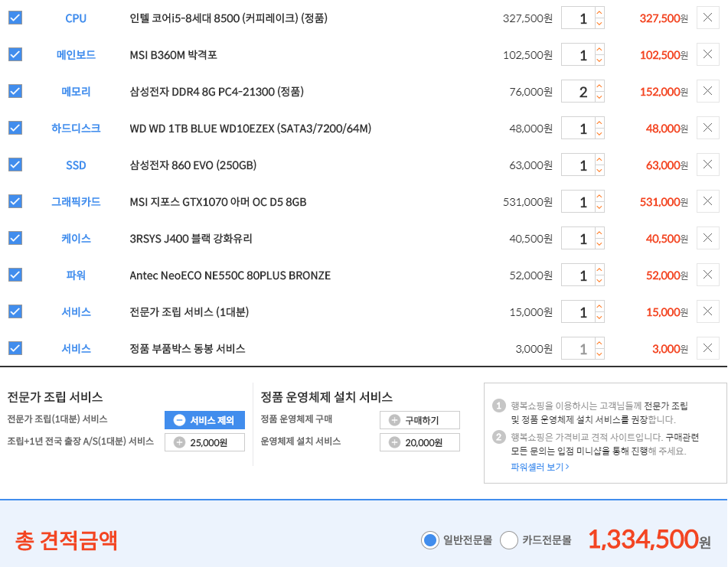Select the 일반전문몰 radio option

coord(430,540)
